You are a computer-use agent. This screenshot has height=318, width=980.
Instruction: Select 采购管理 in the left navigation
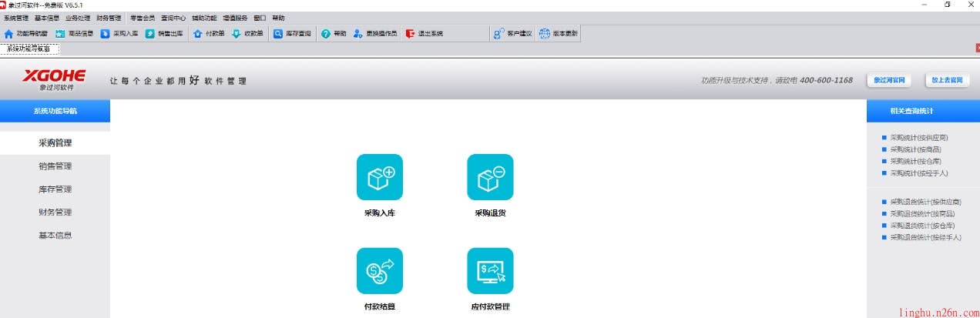tap(55, 143)
